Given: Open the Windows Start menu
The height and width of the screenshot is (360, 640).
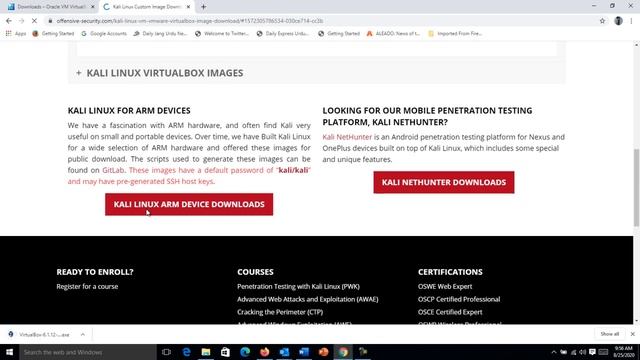Looking at the screenshot, I should tap(9, 352).
